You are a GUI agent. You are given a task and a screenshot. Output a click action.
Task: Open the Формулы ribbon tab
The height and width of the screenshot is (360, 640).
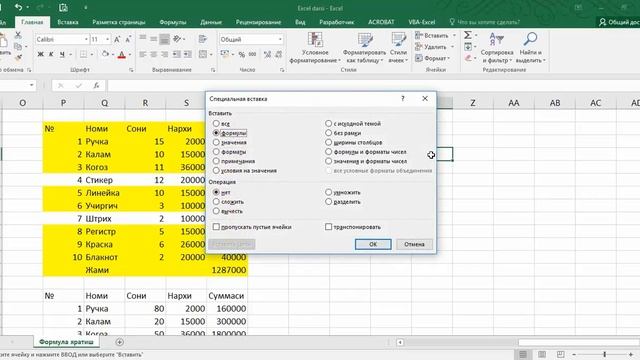click(173, 22)
